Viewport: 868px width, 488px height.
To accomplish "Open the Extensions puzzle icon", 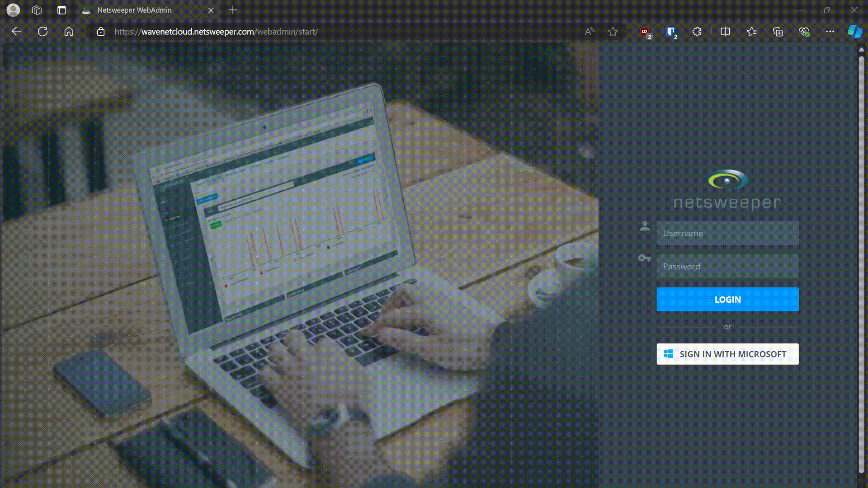I will [x=697, y=32].
